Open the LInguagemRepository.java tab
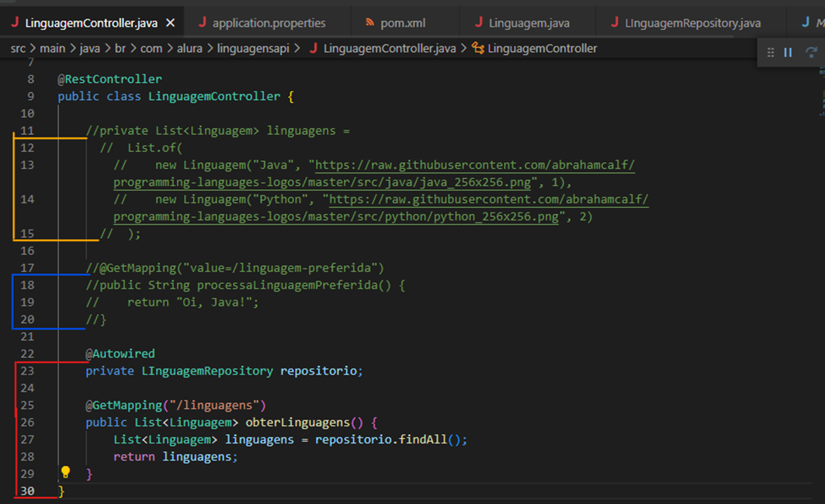 pyautogui.click(x=692, y=23)
